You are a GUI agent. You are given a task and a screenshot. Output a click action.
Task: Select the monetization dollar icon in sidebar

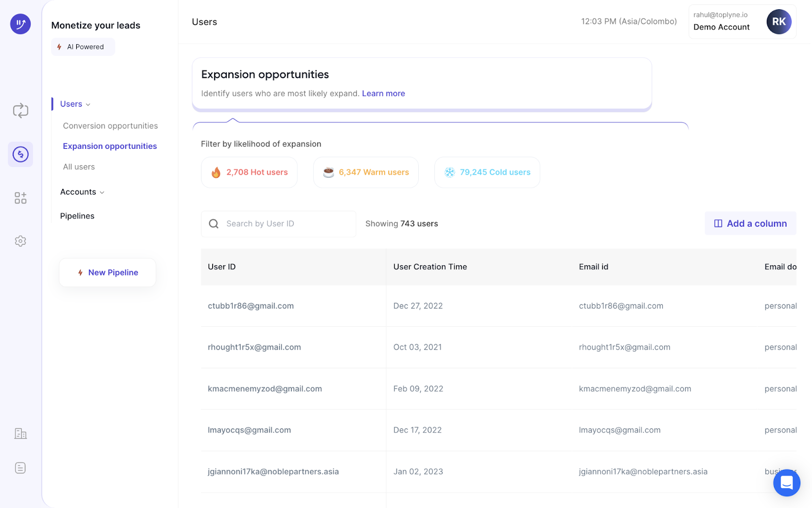pyautogui.click(x=20, y=154)
